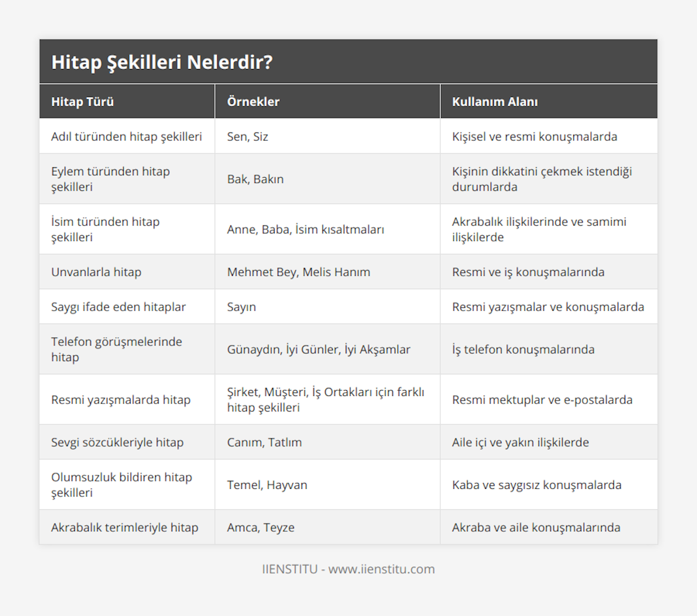The width and height of the screenshot is (697, 616).
Task: Click the 'Adıl türünden hitap şekilleri' cell
Action: point(127,136)
